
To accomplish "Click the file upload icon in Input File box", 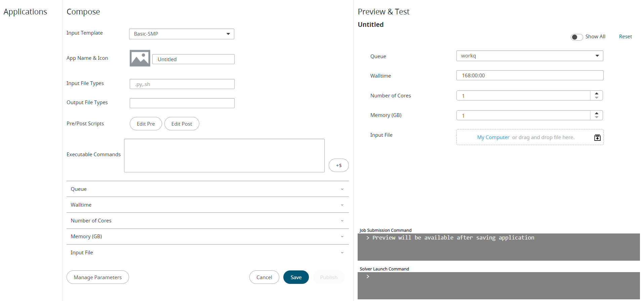I will click(597, 137).
